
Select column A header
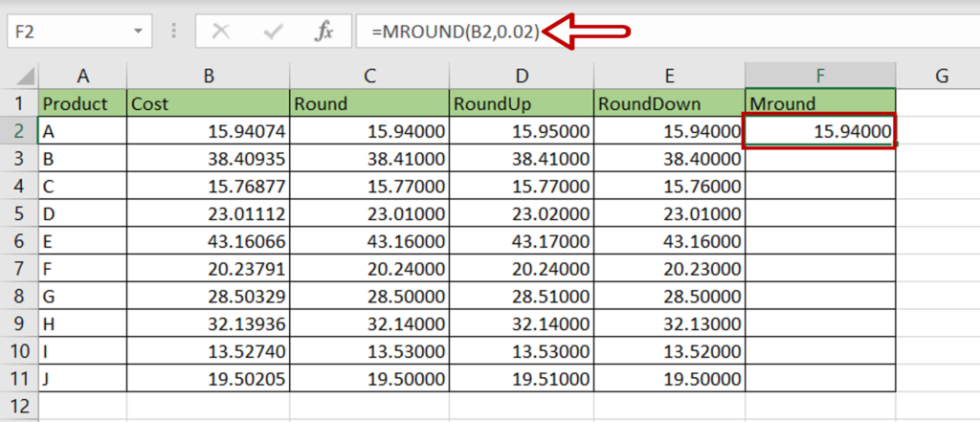click(82, 77)
